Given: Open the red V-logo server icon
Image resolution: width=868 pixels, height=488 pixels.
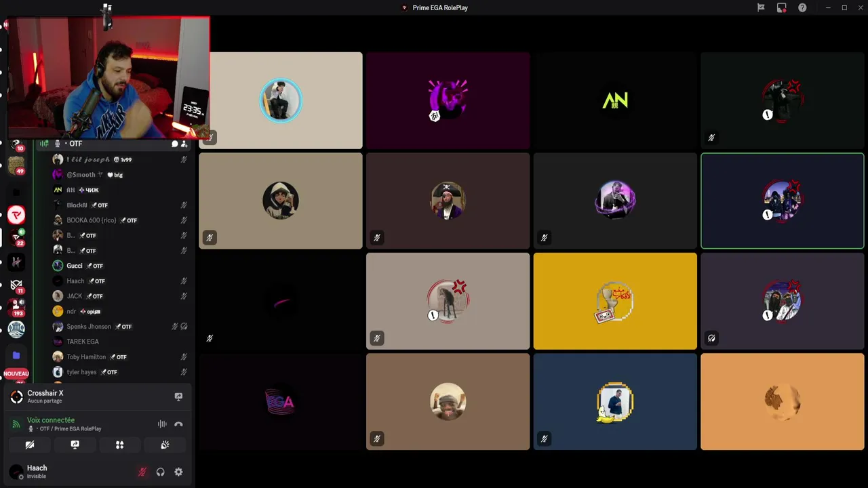Looking at the screenshot, I should (x=16, y=216).
